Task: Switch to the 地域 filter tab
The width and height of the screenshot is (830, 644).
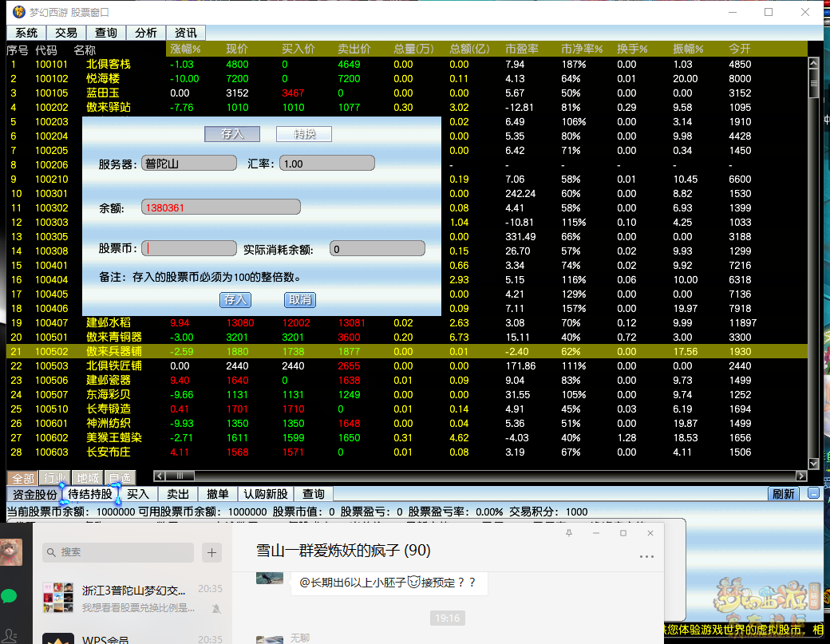Action: click(87, 478)
